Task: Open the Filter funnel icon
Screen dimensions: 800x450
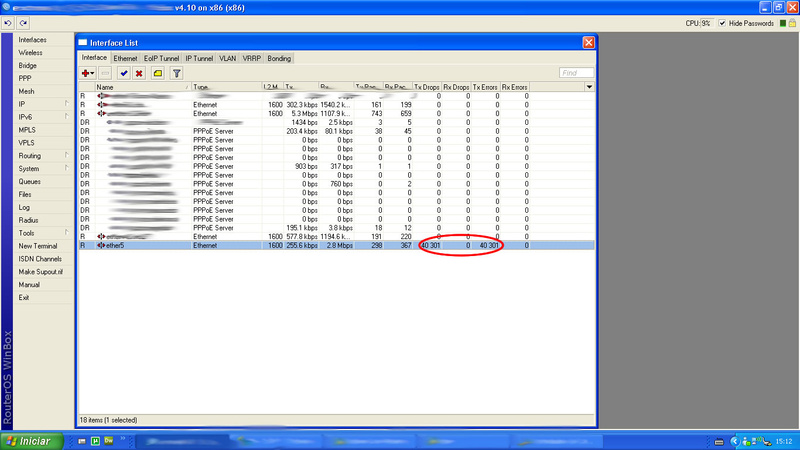Action: (177, 73)
